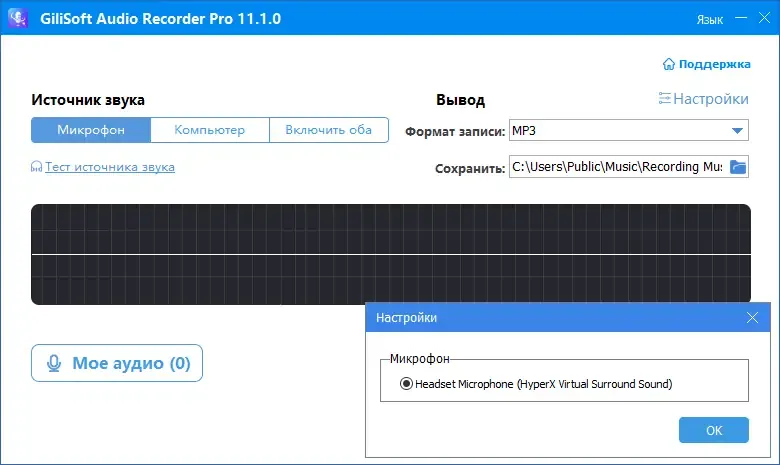Image resolution: width=780 pixels, height=465 pixels.
Task: Browse for the save folder using the folder icon
Action: click(738, 167)
